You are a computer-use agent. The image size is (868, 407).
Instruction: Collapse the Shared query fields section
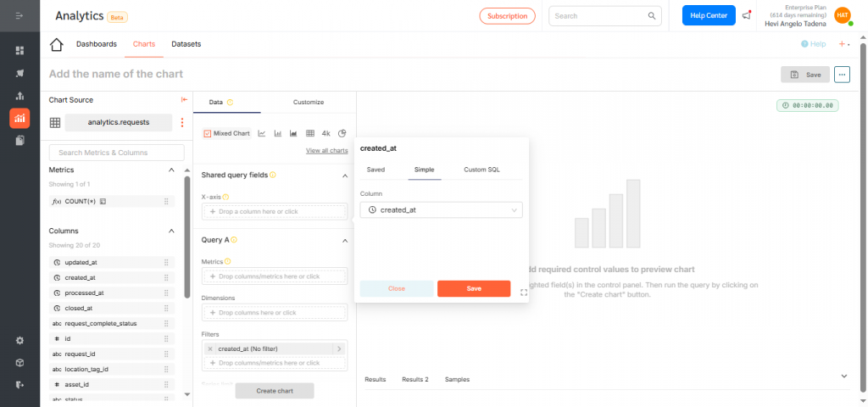(344, 176)
